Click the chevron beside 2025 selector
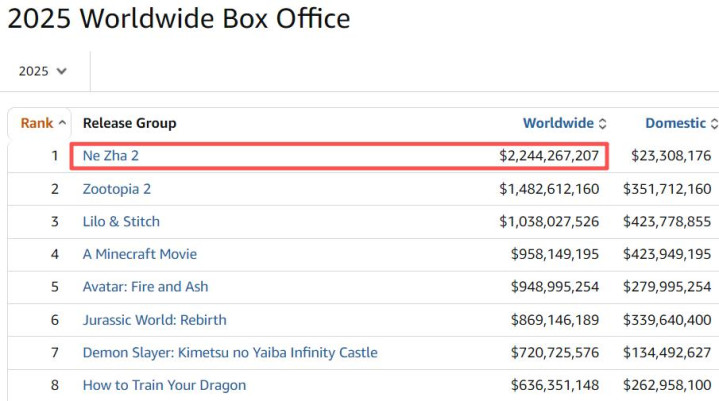 click(x=62, y=71)
